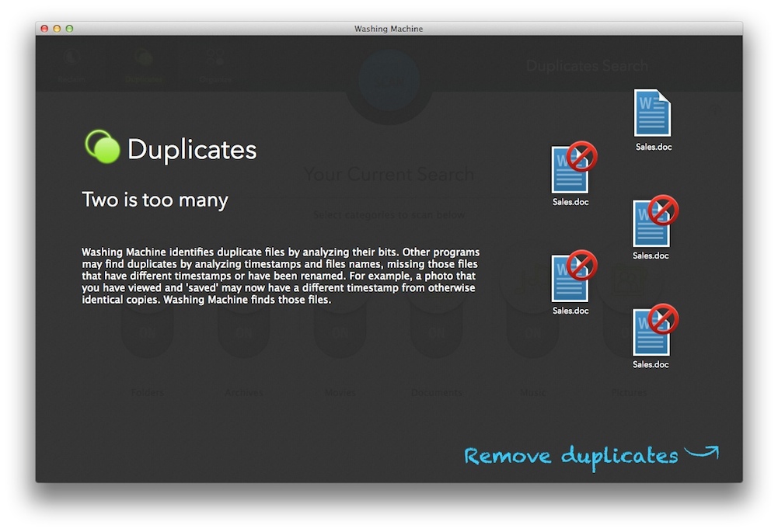Screen dimensions: 778x532
Task: Close the Washing Machine window
Action: pos(44,29)
